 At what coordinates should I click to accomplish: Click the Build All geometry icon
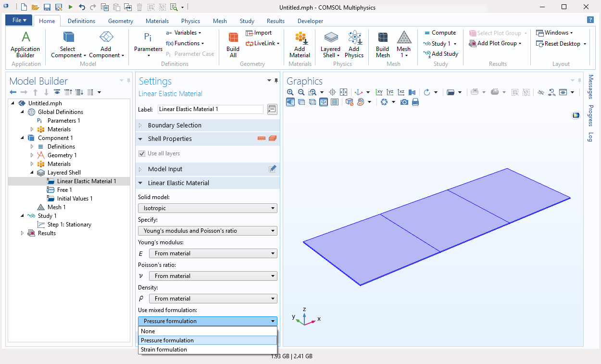coord(233,44)
